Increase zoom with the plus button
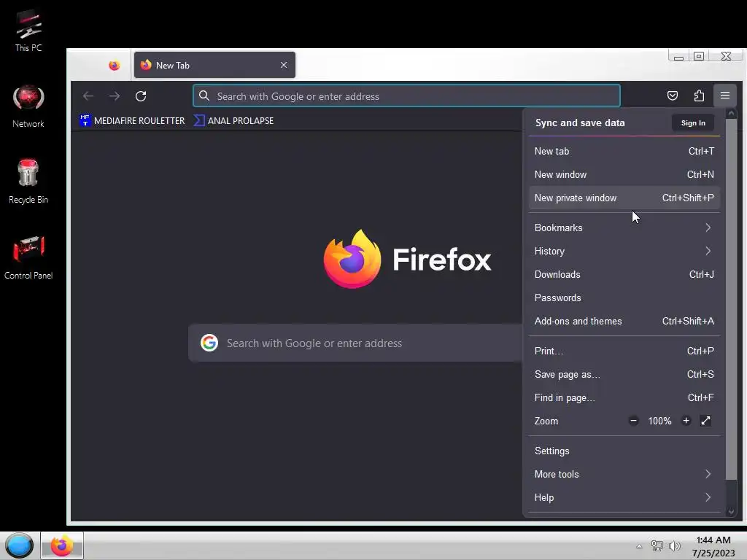This screenshot has width=747, height=560. point(686,421)
